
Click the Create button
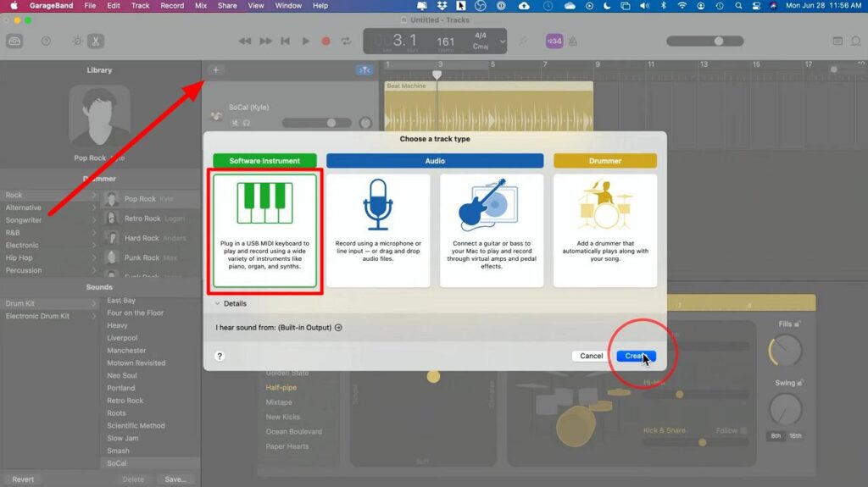[x=636, y=357]
